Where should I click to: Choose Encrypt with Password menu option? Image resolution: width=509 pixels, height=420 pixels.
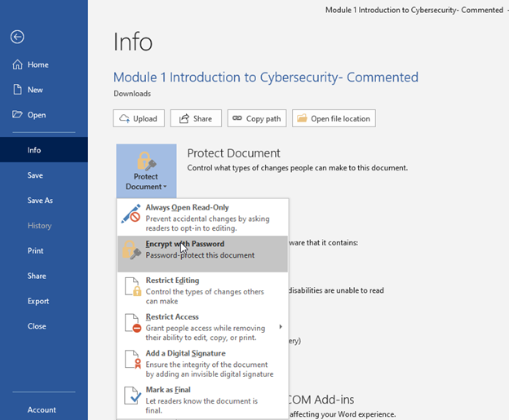pos(202,254)
